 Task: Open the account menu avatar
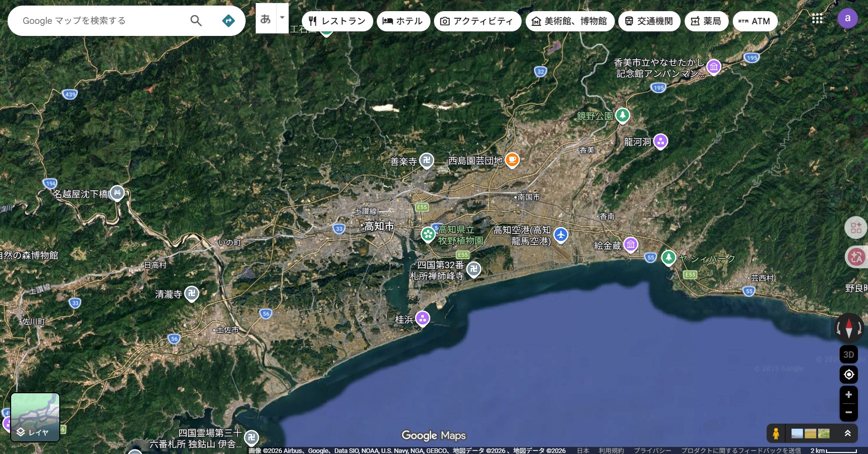pos(847,19)
